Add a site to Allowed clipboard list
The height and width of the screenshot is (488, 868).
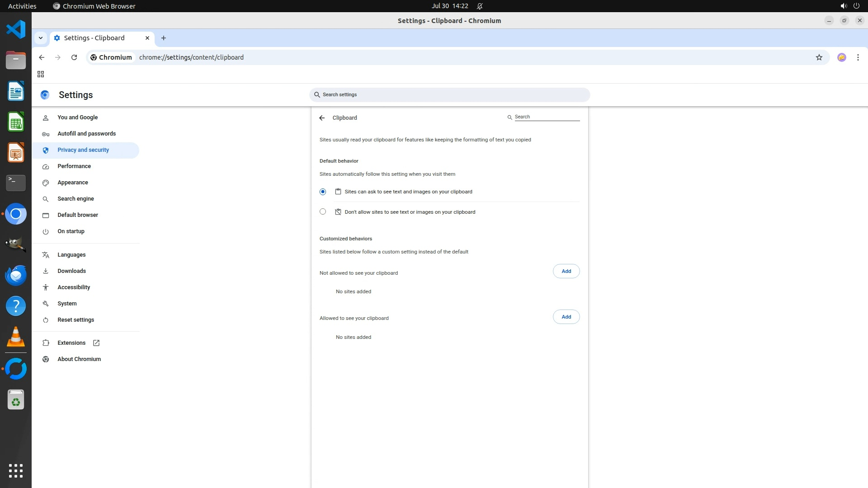pos(566,317)
